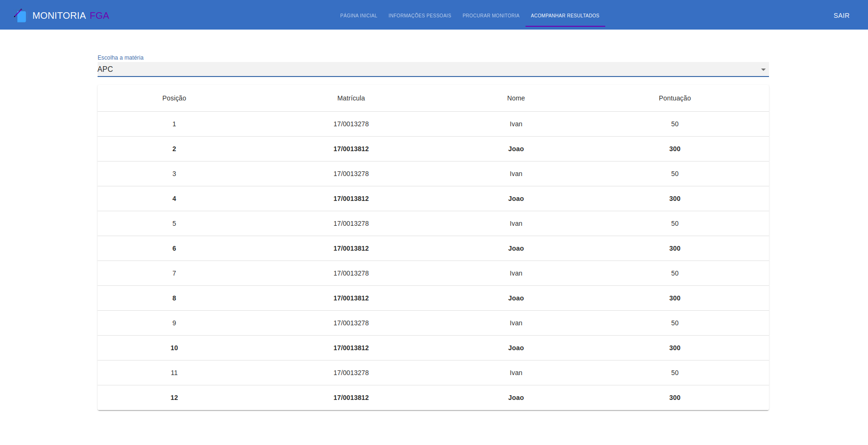Click the Monitoria FGA logo icon
This screenshot has width=868, height=445.
click(x=20, y=15)
